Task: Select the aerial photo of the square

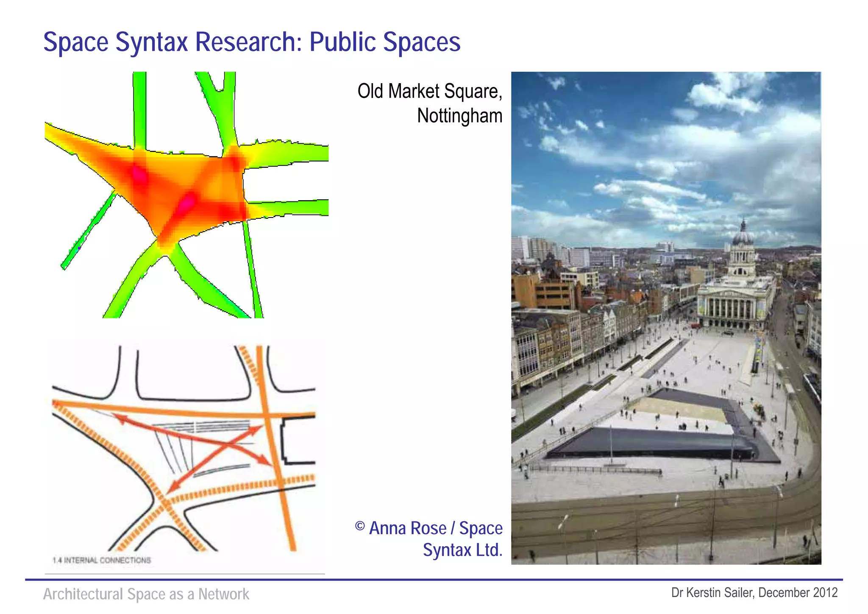Action: (x=666, y=318)
